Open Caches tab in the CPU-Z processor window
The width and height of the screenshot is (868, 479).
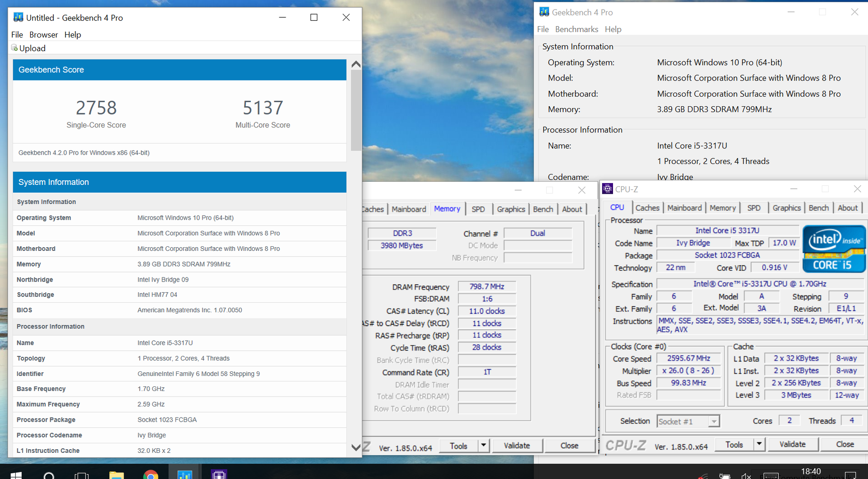[x=647, y=208]
